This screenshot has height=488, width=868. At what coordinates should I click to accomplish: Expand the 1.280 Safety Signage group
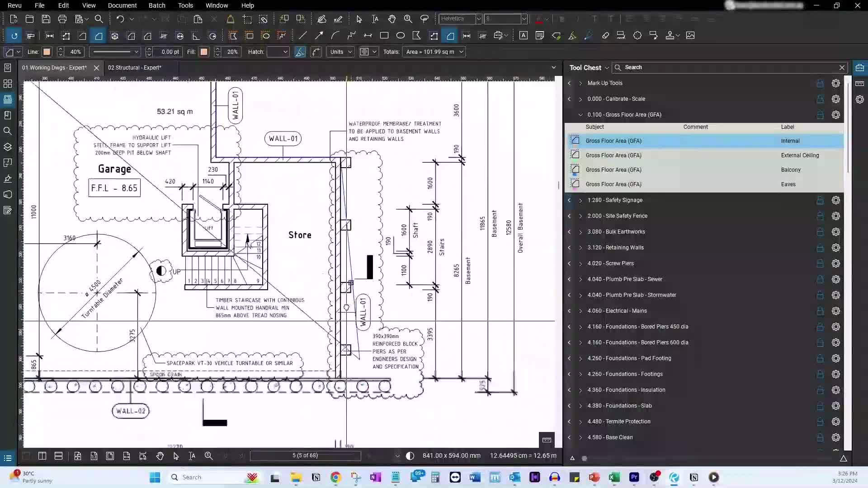click(581, 200)
